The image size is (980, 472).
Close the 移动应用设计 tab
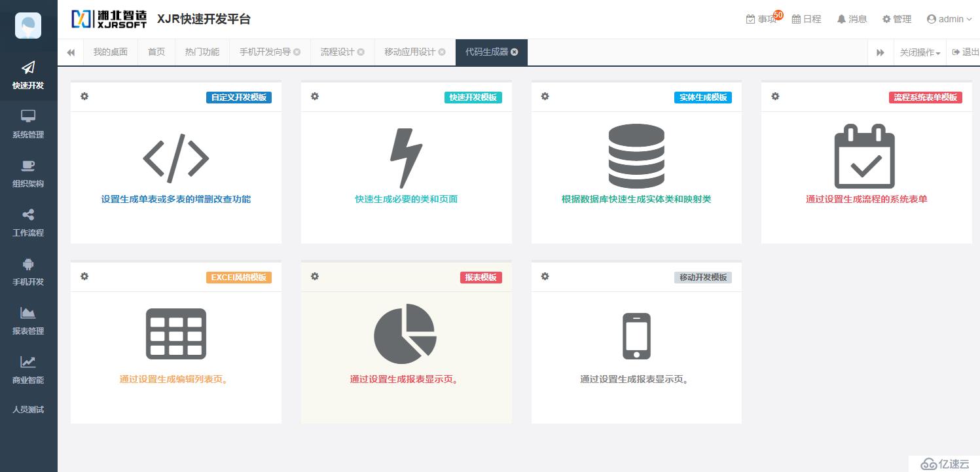click(x=442, y=52)
